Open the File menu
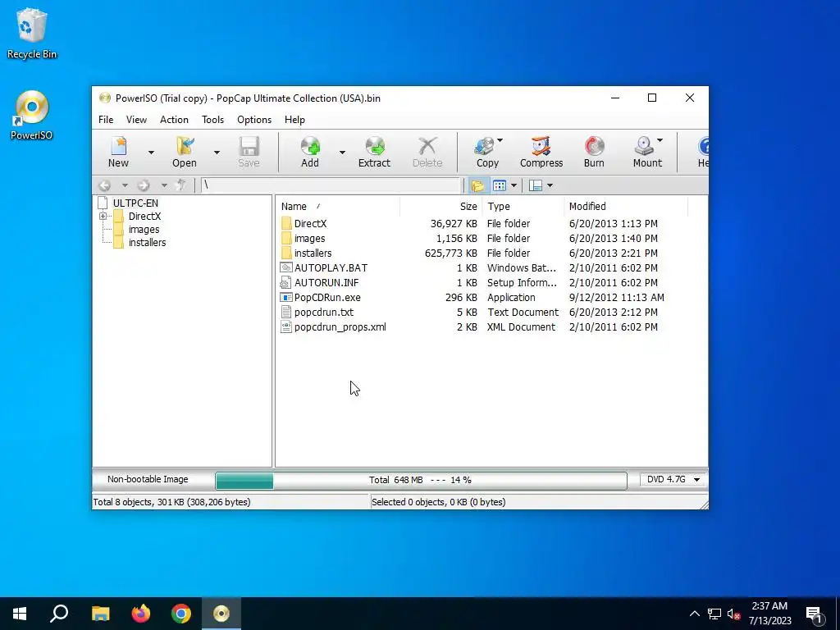The height and width of the screenshot is (630, 840). point(106,120)
